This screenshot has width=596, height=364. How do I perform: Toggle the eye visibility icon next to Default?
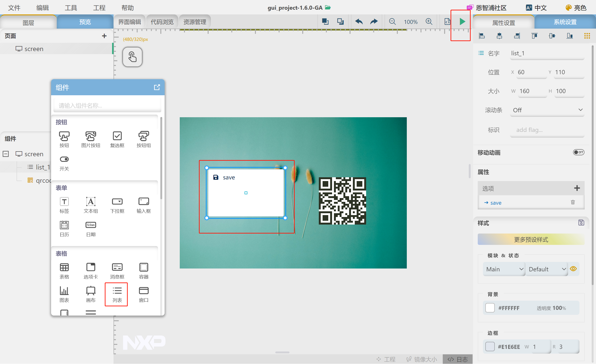pos(574,269)
